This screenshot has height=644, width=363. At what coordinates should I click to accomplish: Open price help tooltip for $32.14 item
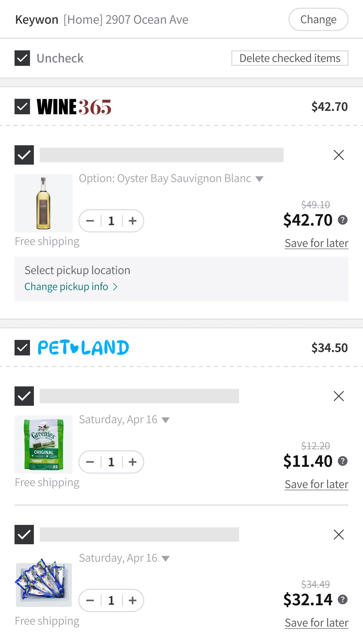tap(343, 600)
